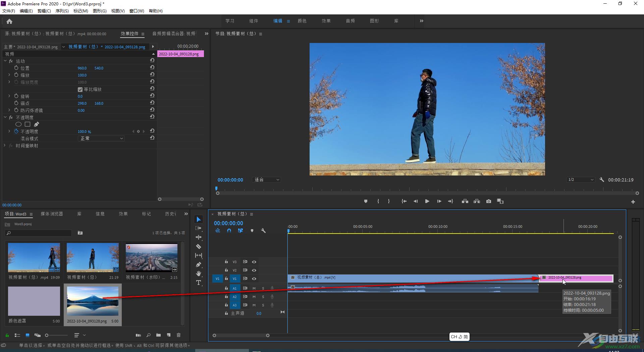Toggle opacity animation stopwatch
Image resolution: width=644 pixels, height=352 pixels.
pyautogui.click(x=16, y=132)
